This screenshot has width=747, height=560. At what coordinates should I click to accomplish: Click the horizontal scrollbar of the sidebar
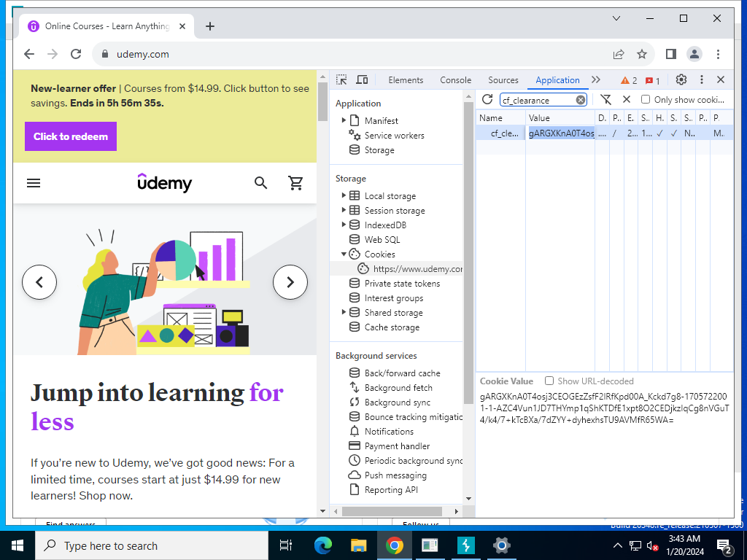click(x=392, y=511)
